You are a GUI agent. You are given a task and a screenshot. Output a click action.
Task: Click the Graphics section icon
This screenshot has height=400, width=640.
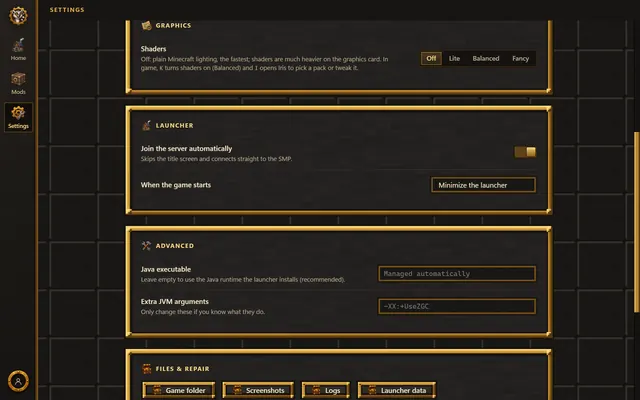pyautogui.click(x=146, y=25)
